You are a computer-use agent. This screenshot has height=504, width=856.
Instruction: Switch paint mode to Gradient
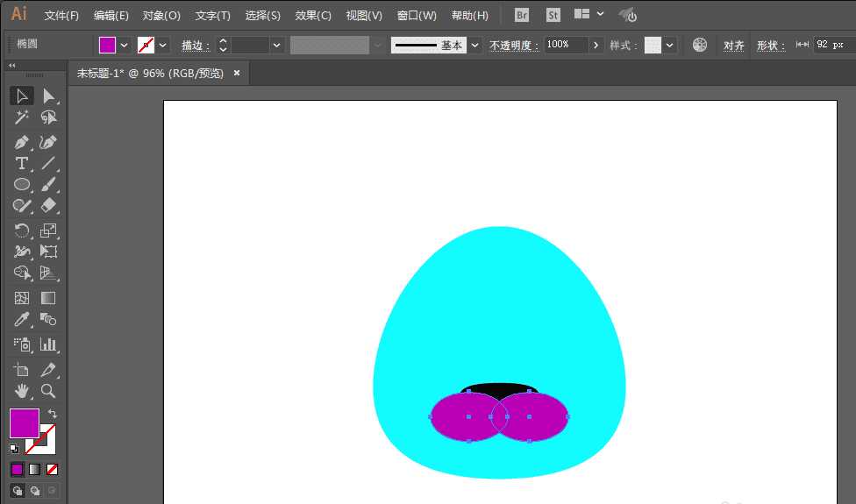[x=34, y=469]
